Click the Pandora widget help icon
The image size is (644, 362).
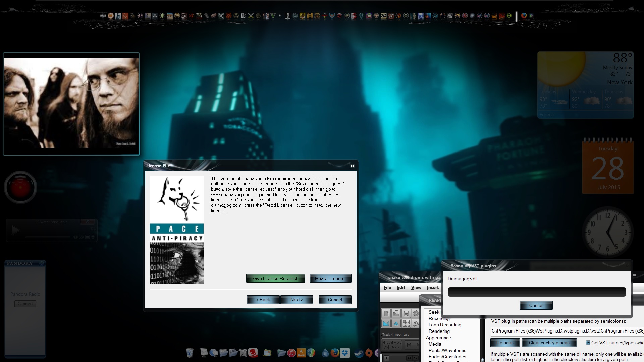42,263
